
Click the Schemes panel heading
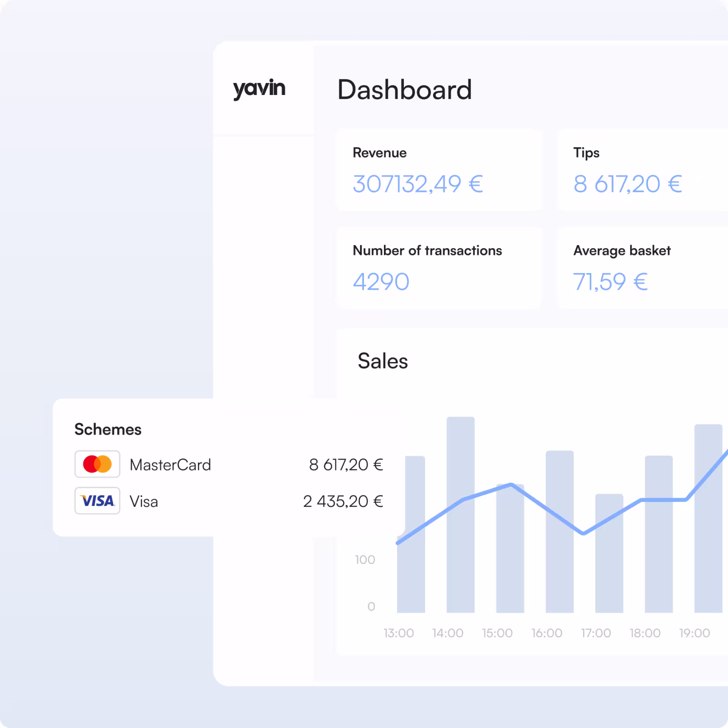[108, 429]
